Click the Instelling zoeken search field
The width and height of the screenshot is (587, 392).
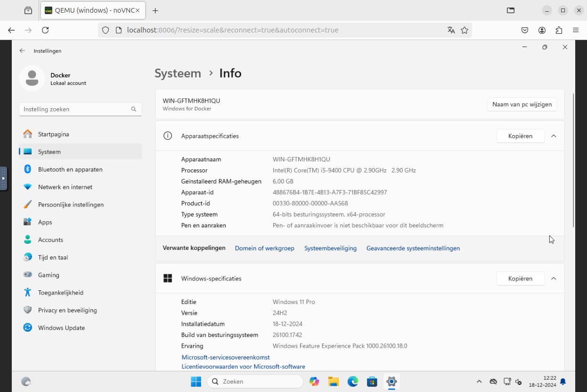(80, 109)
